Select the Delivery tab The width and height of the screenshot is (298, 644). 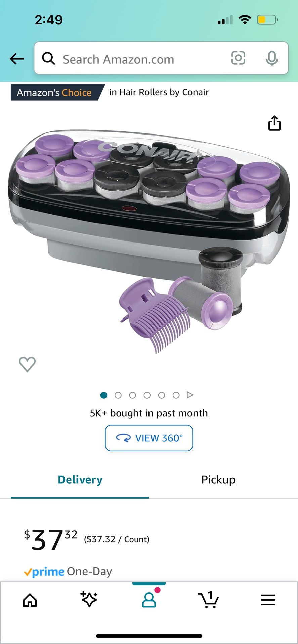[80, 480]
